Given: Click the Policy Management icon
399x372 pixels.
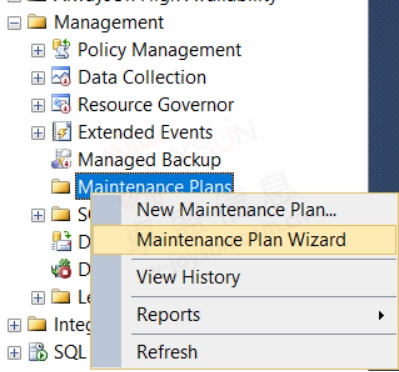Looking at the screenshot, I should click(61, 49).
